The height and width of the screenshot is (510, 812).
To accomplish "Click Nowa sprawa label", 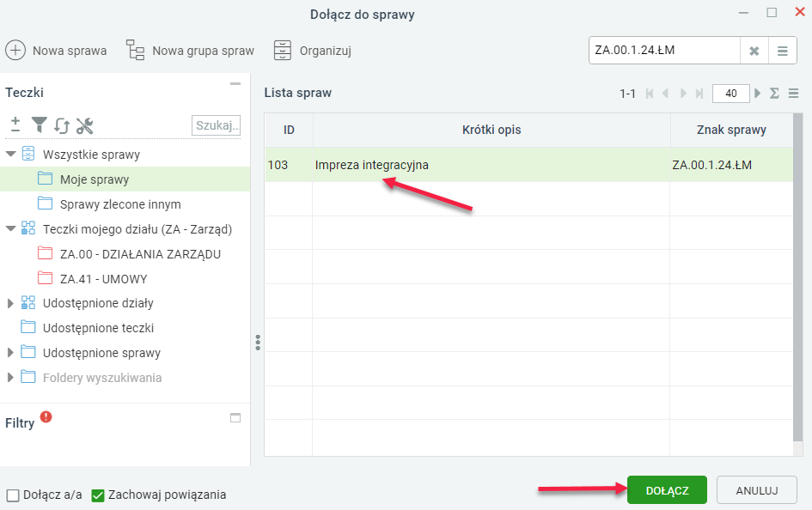I will [70, 51].
